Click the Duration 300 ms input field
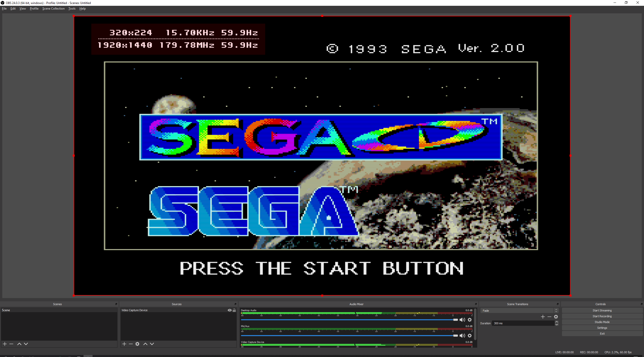Image resolution: width=644 pixels, height=357 pixels. coord(523,323)
